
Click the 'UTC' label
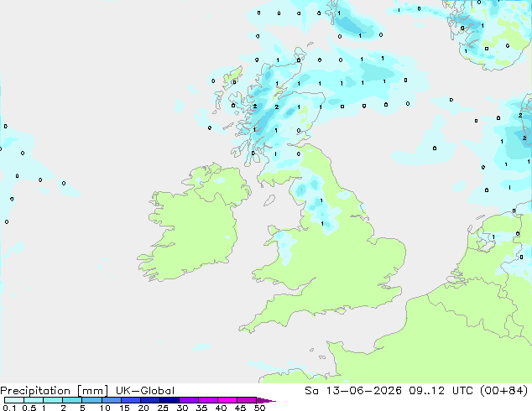coord(463,391)
